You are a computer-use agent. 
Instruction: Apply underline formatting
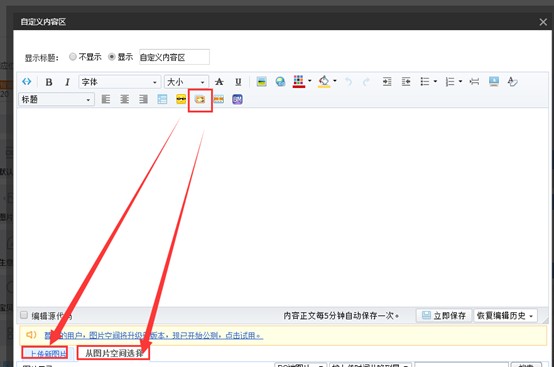pyautogui.click(x=238, y=82)
